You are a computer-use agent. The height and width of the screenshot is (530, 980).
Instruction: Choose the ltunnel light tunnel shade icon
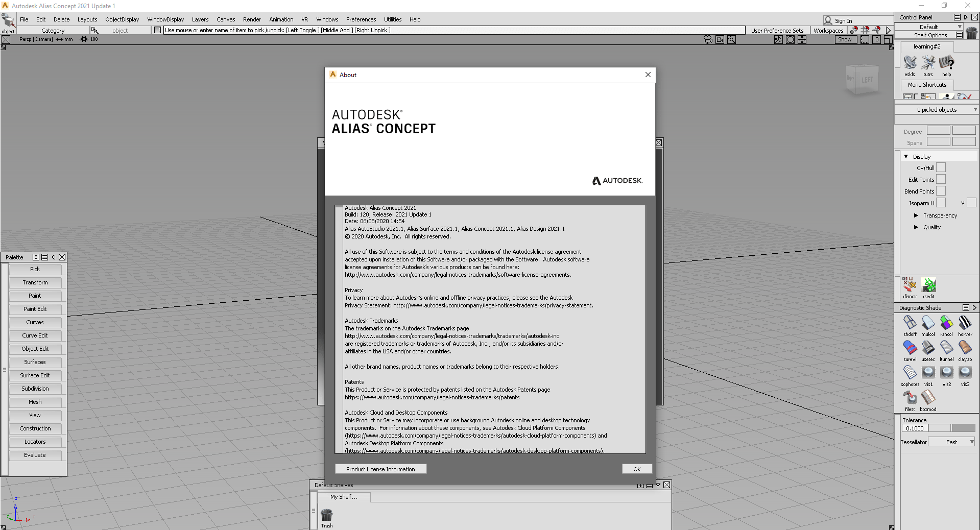coord(946,348)
